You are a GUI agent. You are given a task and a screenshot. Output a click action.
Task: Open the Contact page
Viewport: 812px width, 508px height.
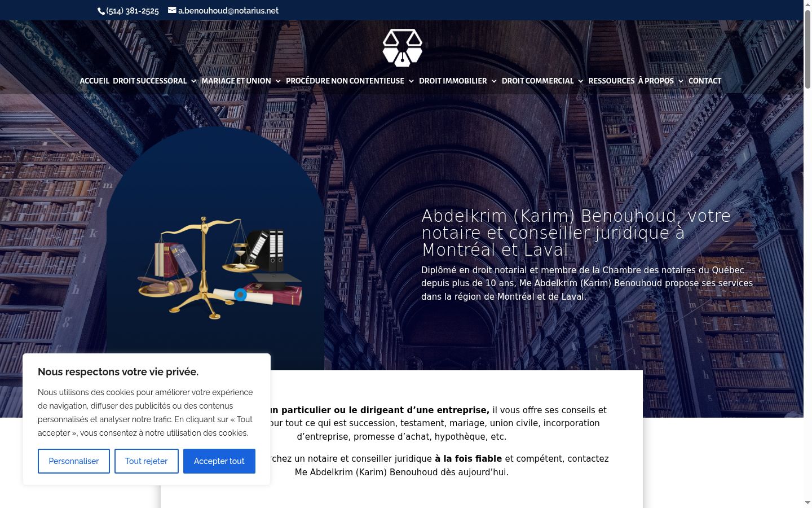705,81
